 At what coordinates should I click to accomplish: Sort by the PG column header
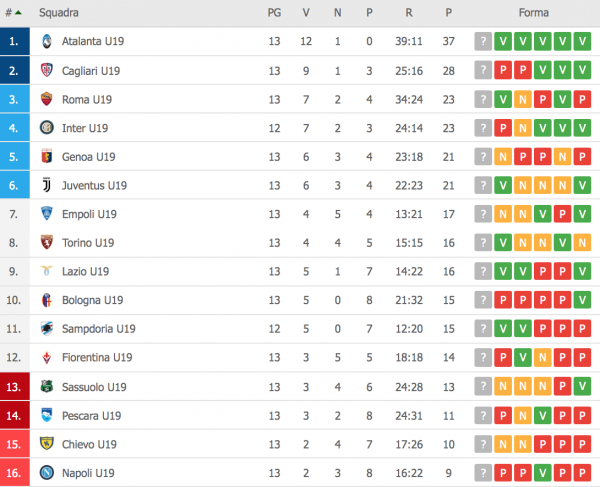pos(274,13)
